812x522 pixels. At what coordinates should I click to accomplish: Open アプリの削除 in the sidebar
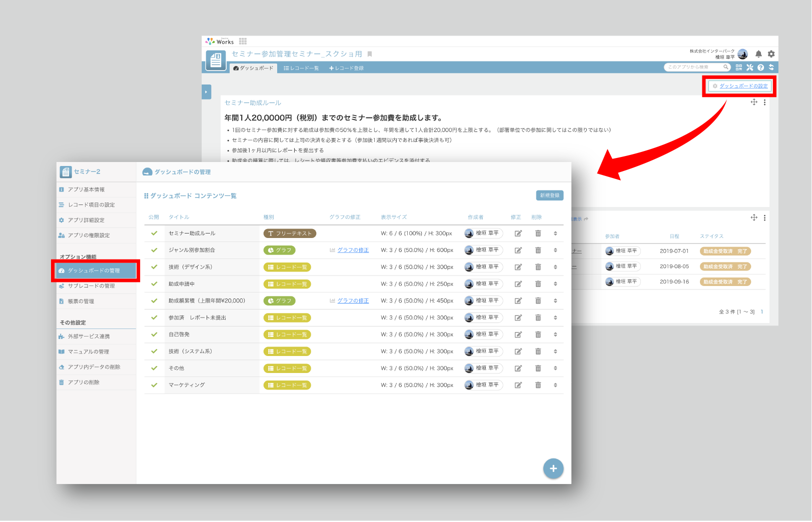(x=96, y=382)
